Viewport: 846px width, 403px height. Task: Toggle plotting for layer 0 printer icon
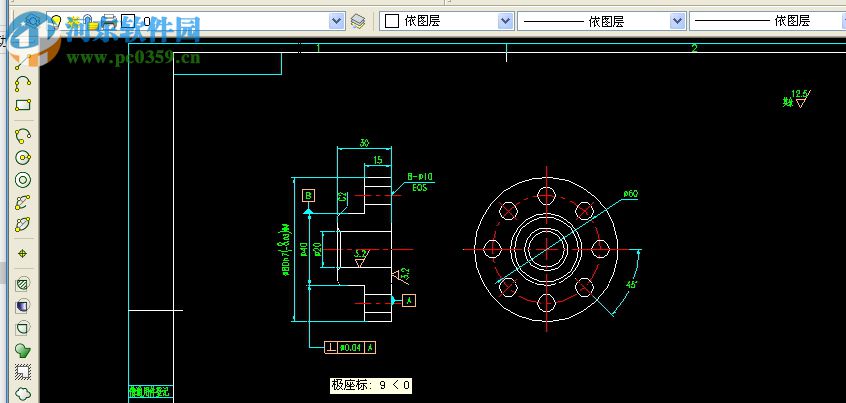point(109,21)
